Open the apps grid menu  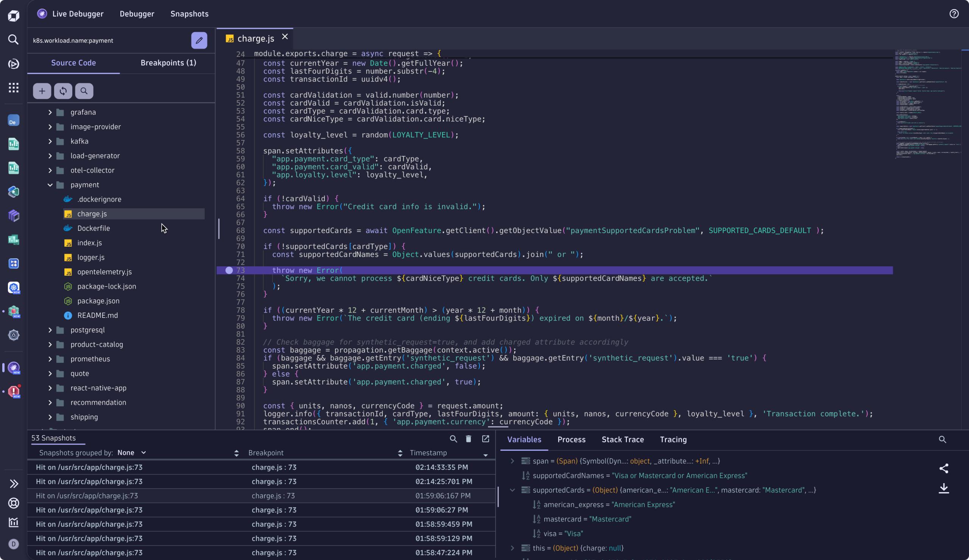[x=14, y=88]
